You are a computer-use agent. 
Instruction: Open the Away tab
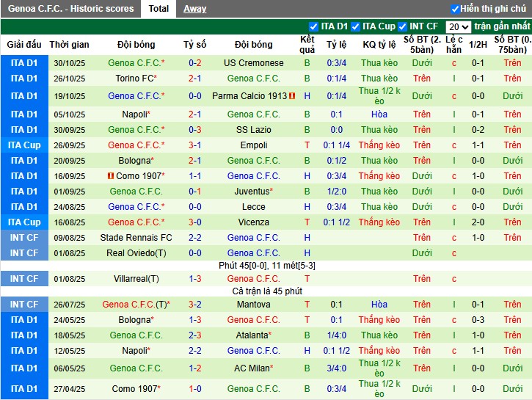(194, 9)
